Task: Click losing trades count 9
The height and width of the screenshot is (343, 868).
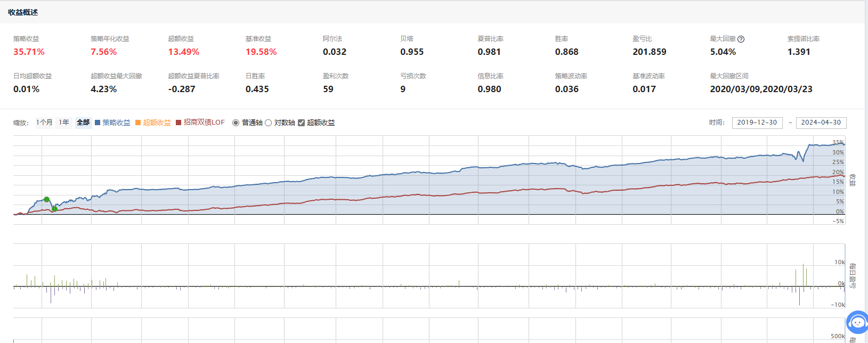Action: point(403,89)
